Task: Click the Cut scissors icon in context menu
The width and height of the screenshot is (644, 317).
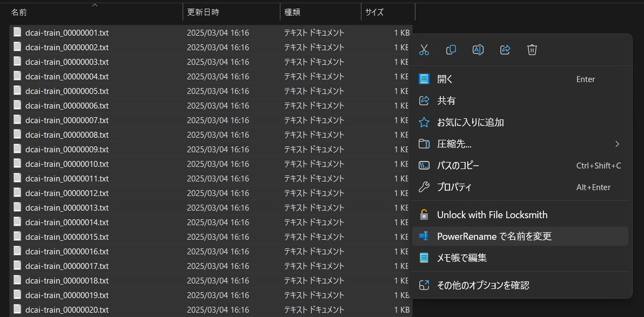Action: click(x=424, y=50)
